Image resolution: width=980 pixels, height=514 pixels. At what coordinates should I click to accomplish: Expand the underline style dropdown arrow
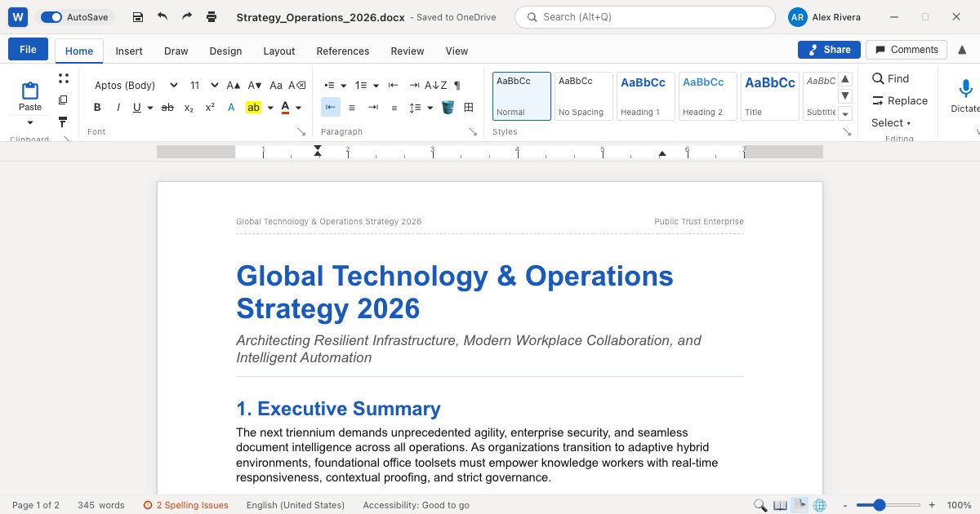(150, 107)
